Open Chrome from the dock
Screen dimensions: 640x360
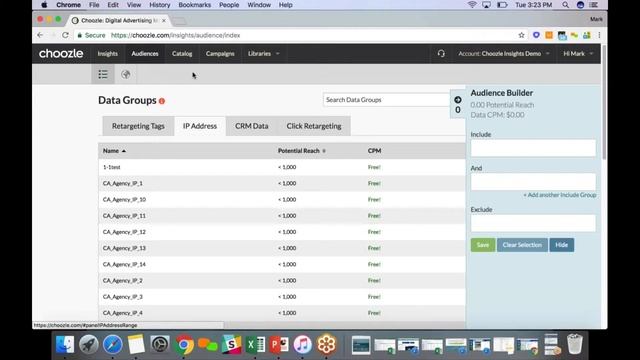click(184, 344)
